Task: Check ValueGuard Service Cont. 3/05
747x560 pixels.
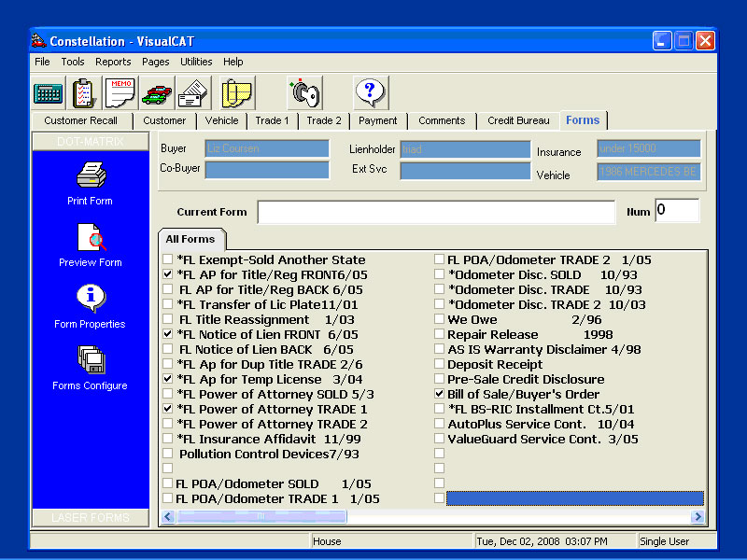Action: click(439, 438)
